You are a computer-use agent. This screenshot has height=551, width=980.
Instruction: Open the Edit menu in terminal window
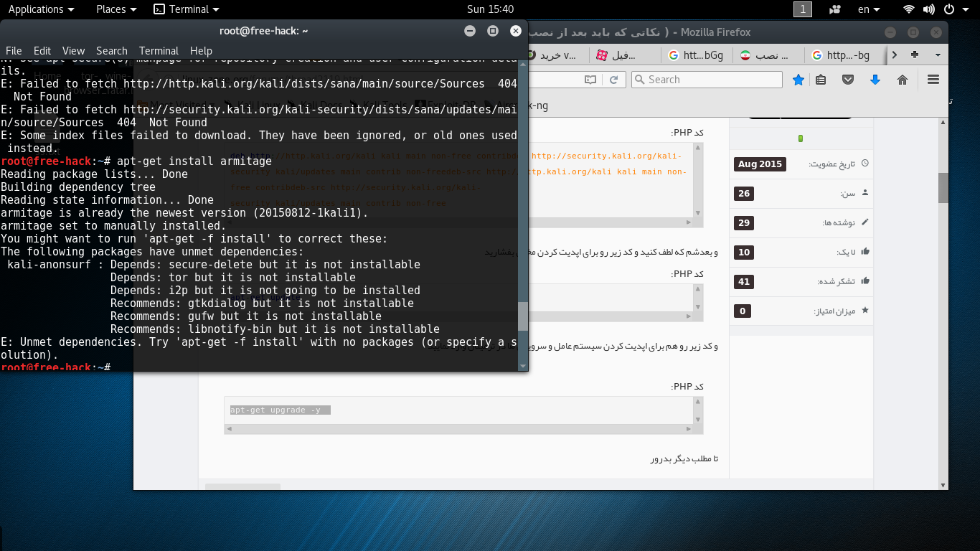(42, 51)
